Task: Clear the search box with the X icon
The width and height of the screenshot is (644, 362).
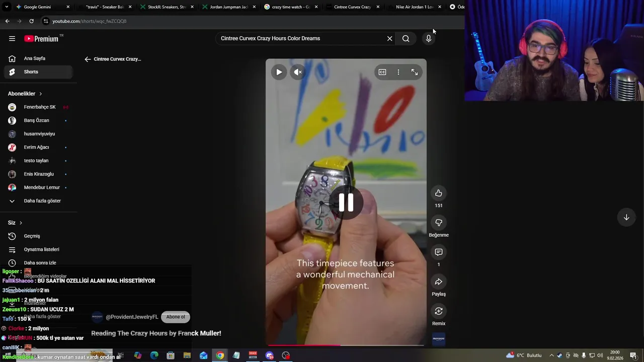Action: point(389,38)
